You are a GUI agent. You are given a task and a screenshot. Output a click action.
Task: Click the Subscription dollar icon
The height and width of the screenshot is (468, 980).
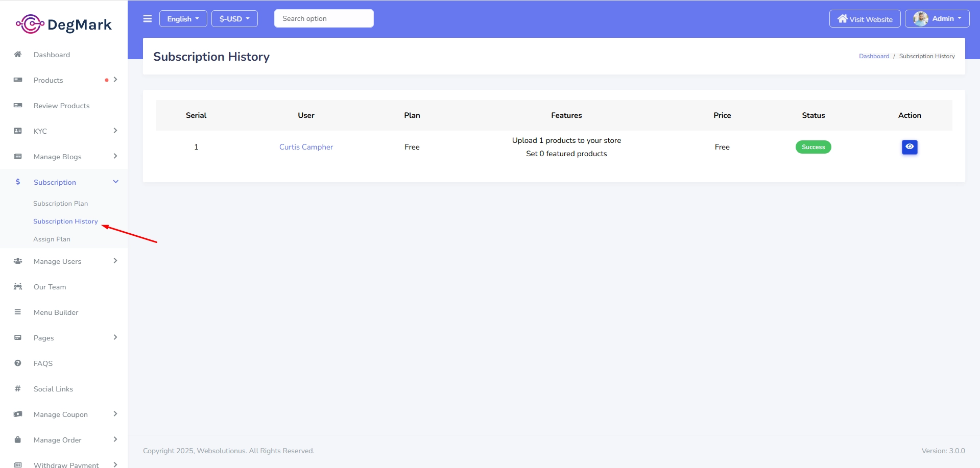click(x=18, y=182)
